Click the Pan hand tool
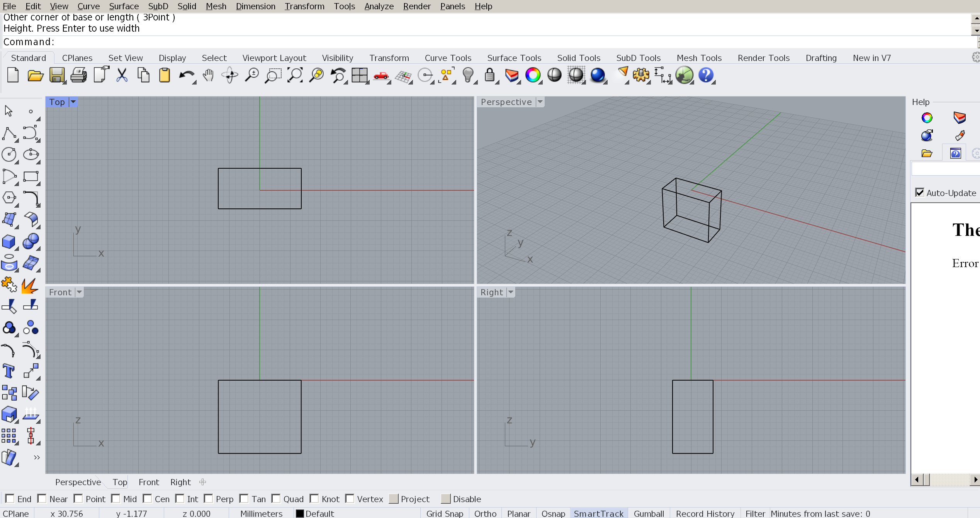Screen dimensions: 980x518 tap(208, 75)
